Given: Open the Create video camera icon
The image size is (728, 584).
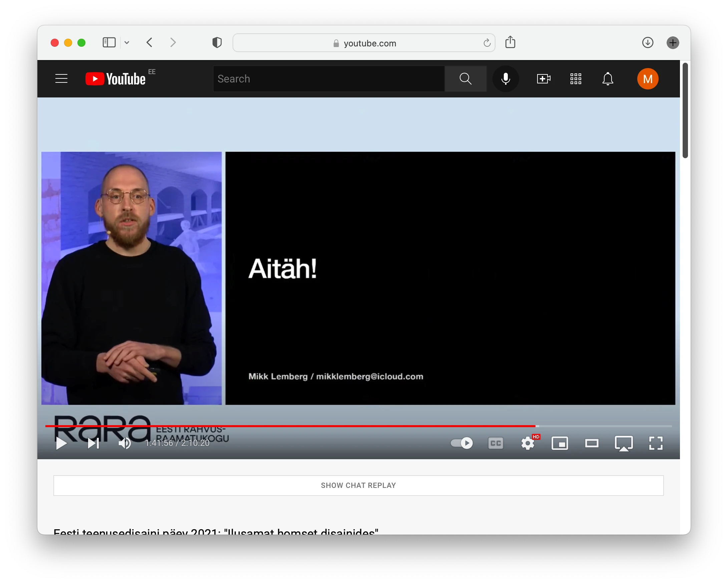Looking at the screenshot, I should pyautogui.click(x=543, y=79).
